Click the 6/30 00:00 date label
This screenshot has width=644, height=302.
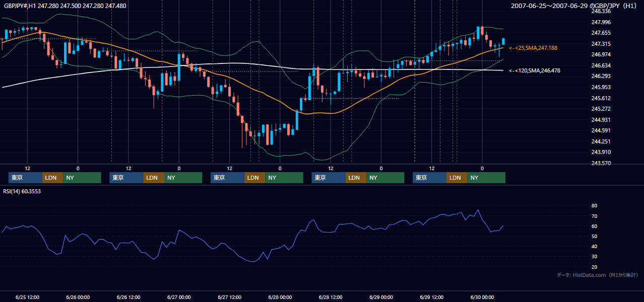tap(482, 297)
